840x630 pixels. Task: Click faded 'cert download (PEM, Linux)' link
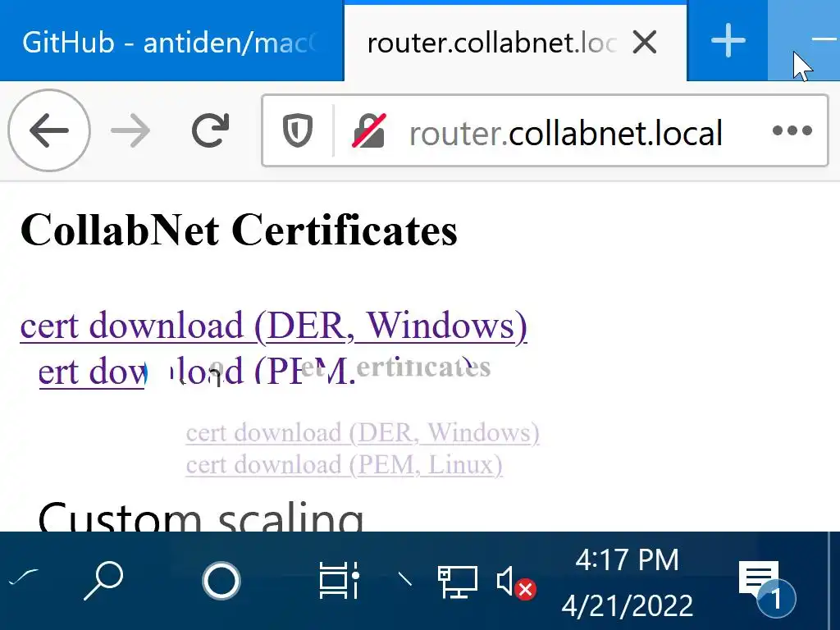click(344, 464)
